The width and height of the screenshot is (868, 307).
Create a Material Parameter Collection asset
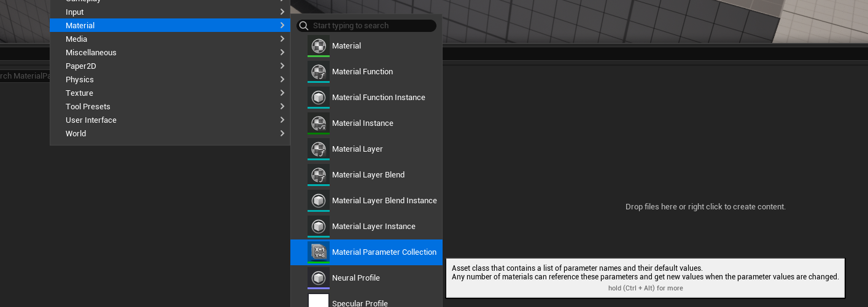(x=366, y=252)
